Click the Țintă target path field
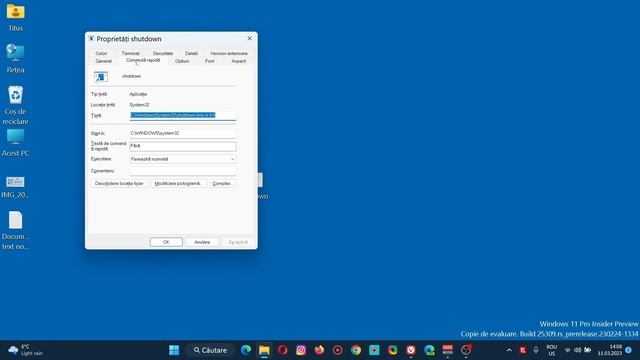Screen dimensions: 640x360 pyautogui.click(x=183, y=116)
